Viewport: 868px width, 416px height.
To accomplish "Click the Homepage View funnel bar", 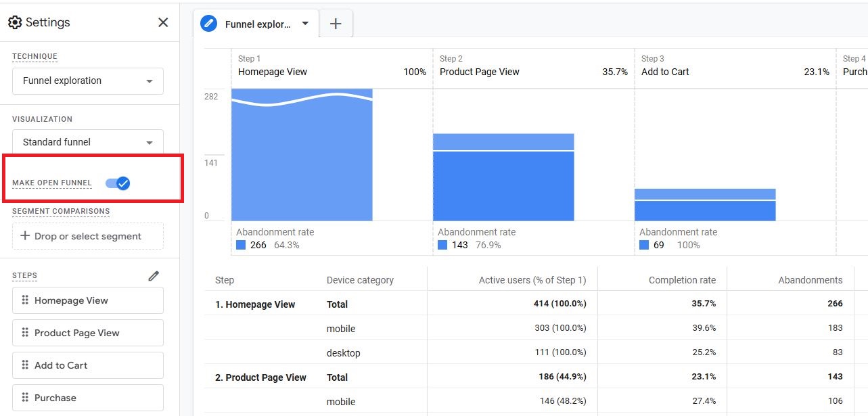I will point(302,154).
